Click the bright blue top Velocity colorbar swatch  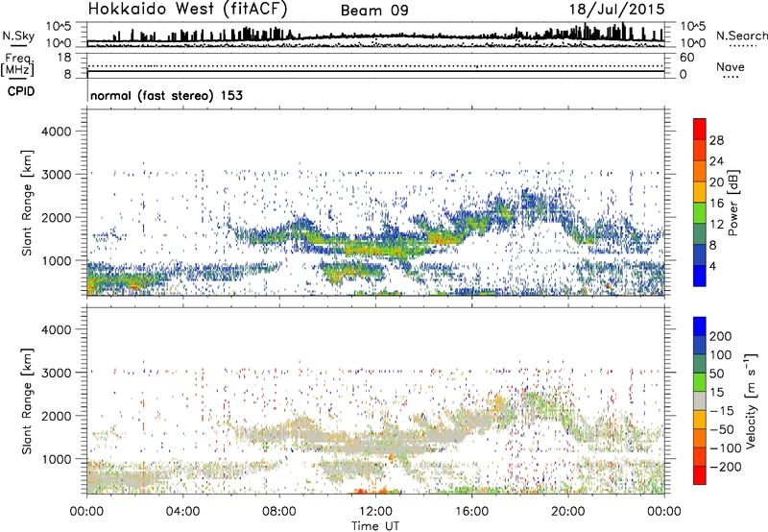point(700,326)
